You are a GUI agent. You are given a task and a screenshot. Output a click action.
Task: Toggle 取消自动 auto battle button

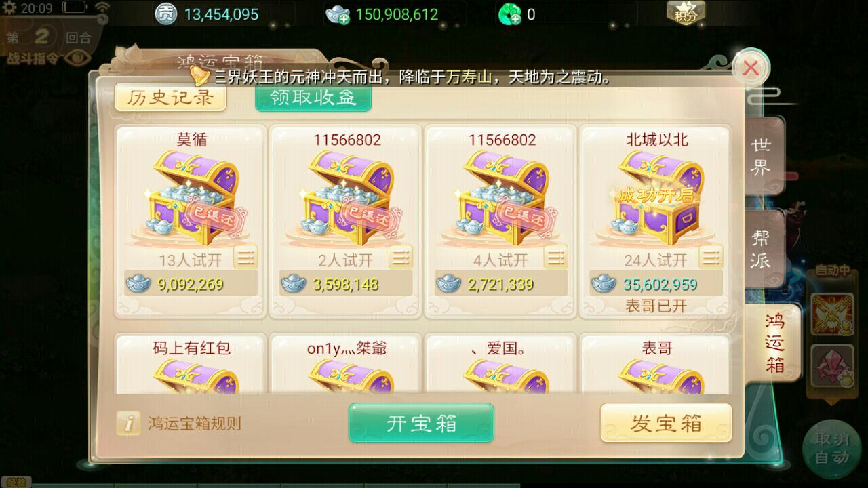pos(831,448)
